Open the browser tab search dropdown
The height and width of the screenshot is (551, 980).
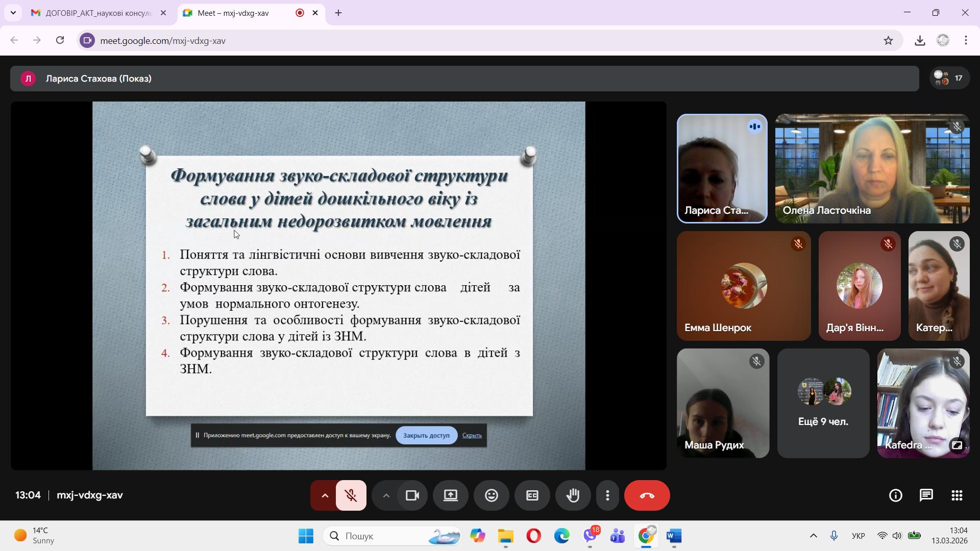[13, 13]
